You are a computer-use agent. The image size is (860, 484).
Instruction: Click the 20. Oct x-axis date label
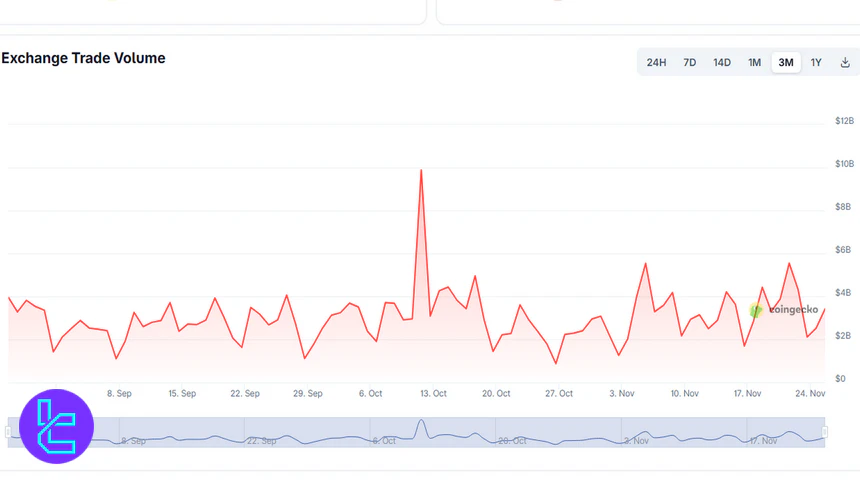coord(496,393)
